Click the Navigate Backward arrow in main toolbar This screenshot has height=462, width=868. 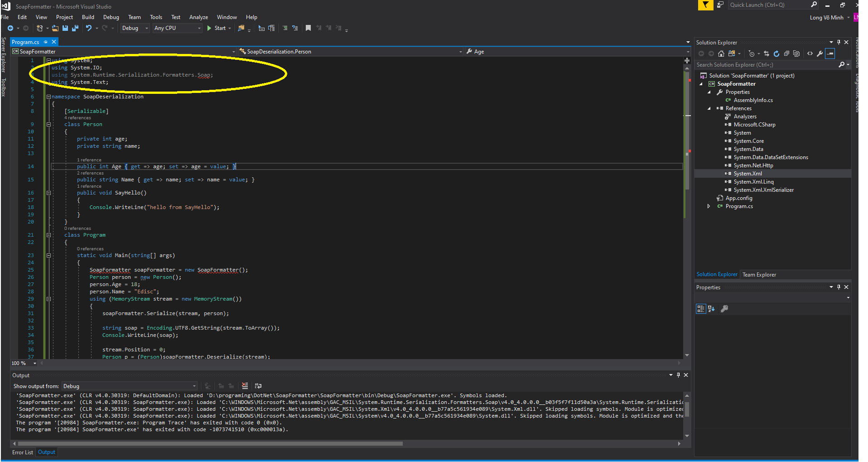[10, 28]
